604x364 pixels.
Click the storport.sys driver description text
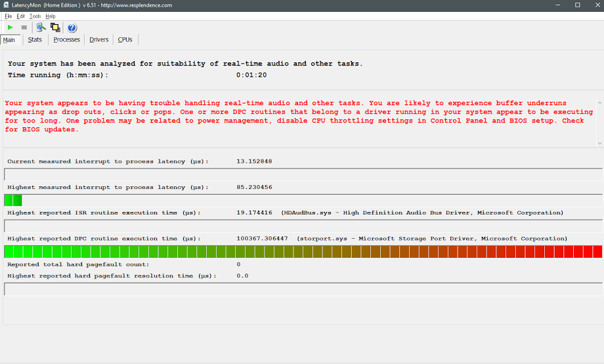[x=432, y=239]
